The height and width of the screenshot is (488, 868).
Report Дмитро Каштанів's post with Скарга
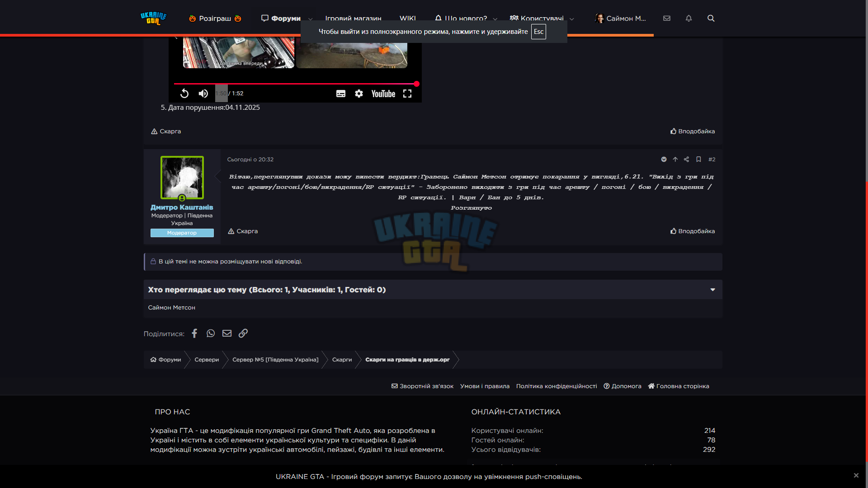[243, 231]
